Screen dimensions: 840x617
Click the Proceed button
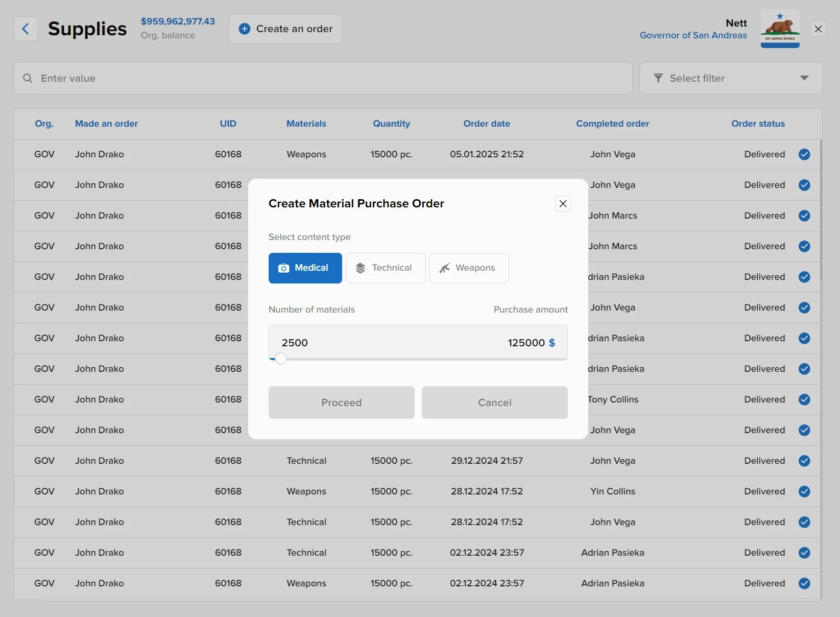click(341, 402)
